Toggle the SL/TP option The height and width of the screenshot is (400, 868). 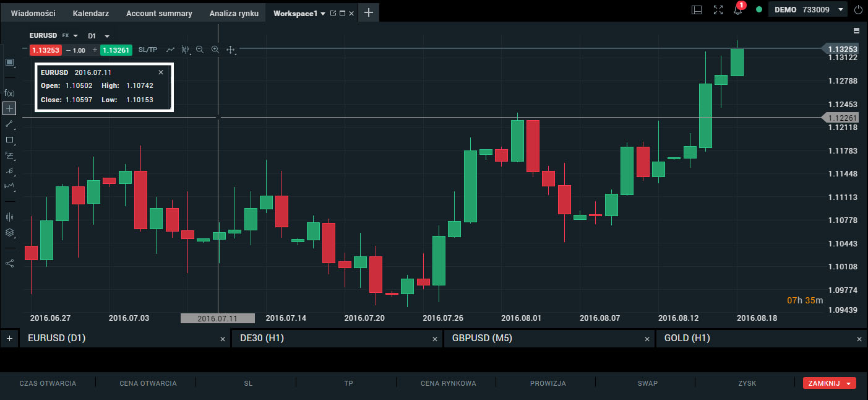148,50
